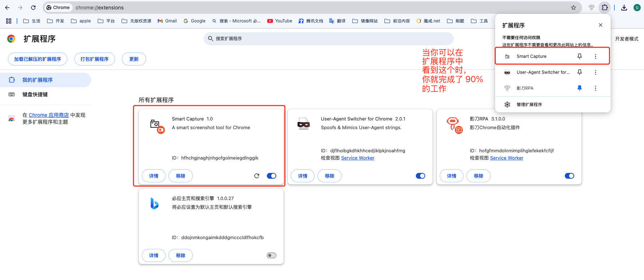Open the 平台 bookmarks folder

pyautogui.click(x=106, y=21)
